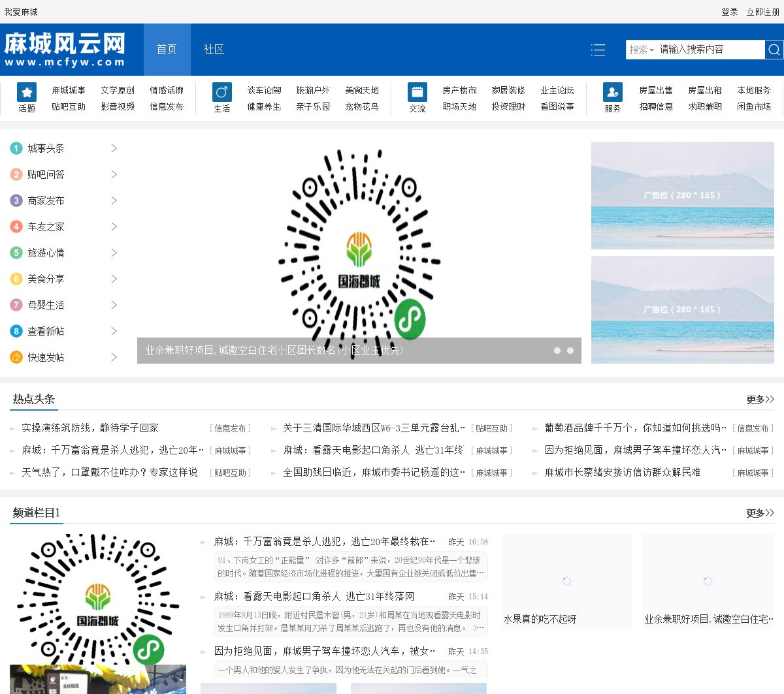Viewport: 784px width, 694px height.
Task: Open the hamburger list menu icon
Action: tap(598, 50)
